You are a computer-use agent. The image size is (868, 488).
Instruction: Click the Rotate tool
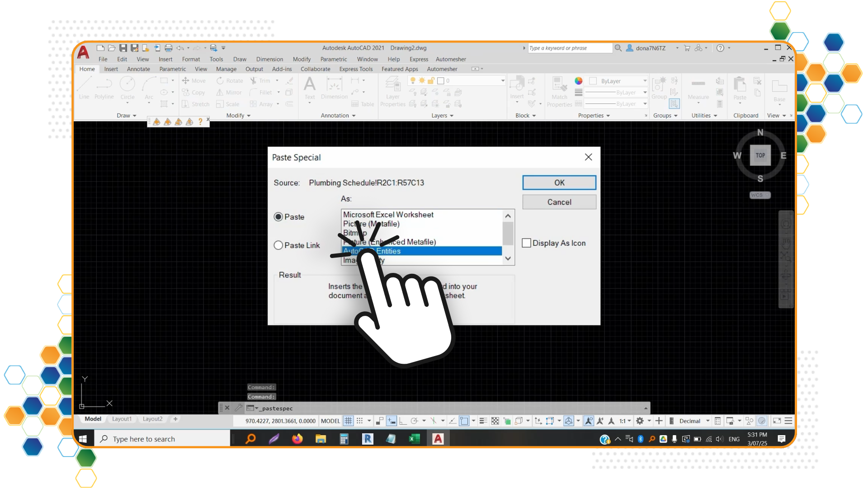click(x=230, y=81)
